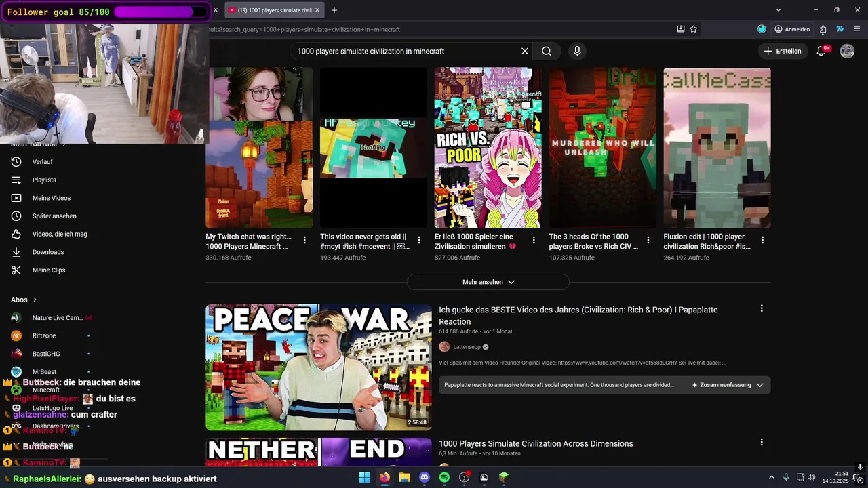
Task: Expand 'Mehr ansehen' for more Shorts
Action: point(488,282)
